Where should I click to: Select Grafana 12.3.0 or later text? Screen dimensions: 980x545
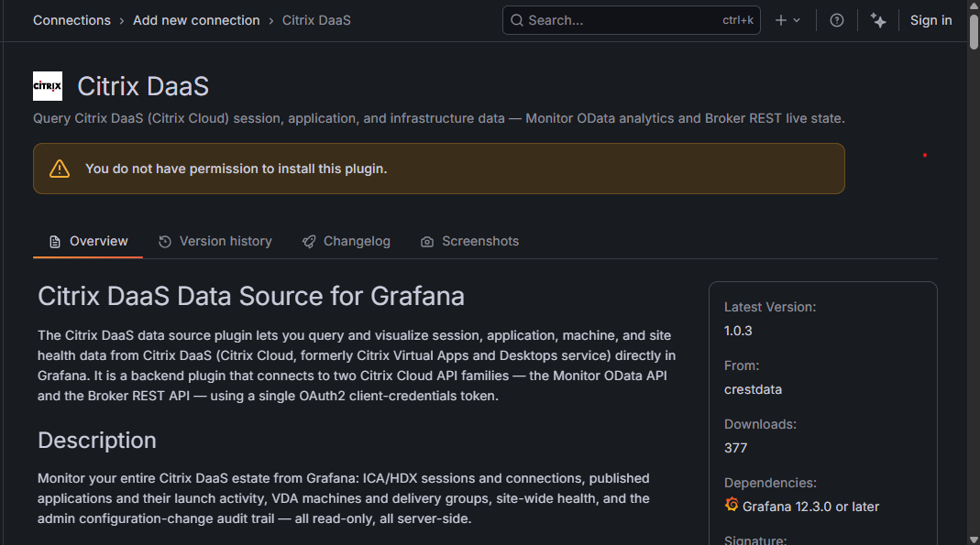point(810,507)
